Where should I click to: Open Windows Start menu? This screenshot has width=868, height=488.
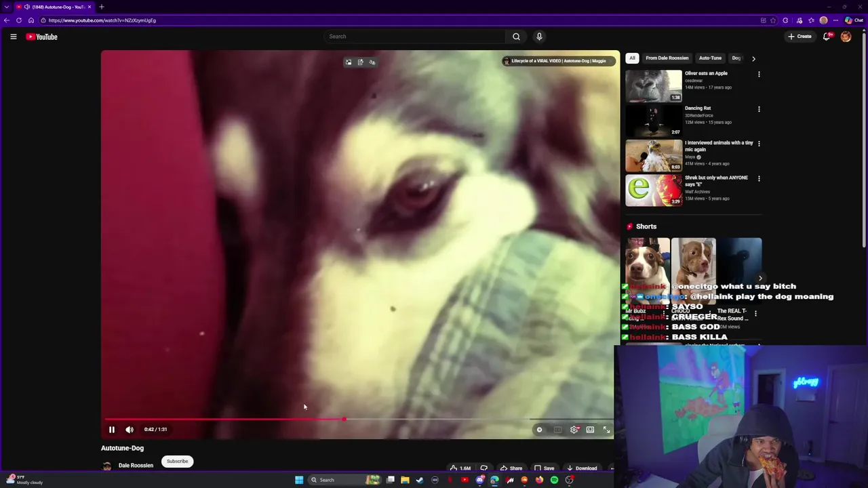click(299, 480)
